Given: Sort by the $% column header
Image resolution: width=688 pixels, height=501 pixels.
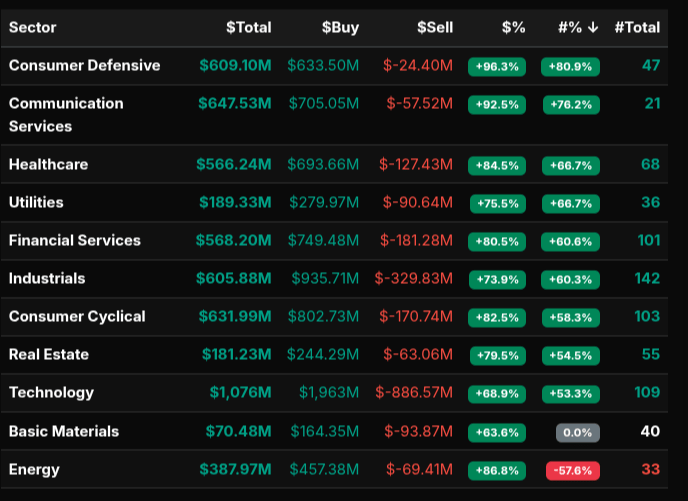Looking at the screenshot, I should coord(513,27).
